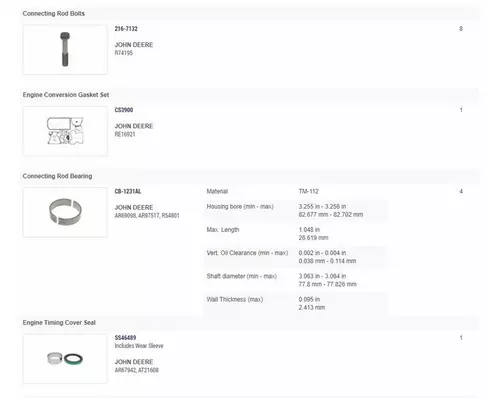Click quantity 8 for Connecting Rod Bolts
This screenshot has width=500, height=400.
pos(461,29)
